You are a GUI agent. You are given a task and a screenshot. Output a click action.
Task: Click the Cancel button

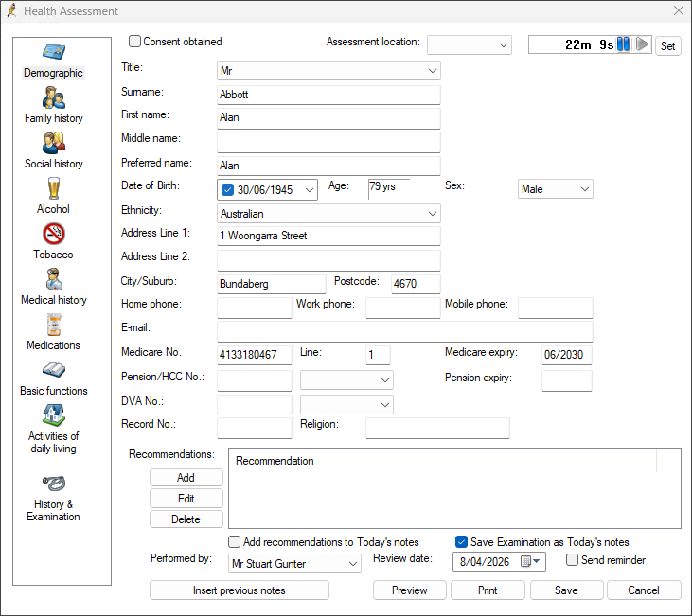click(x=644, y=590)
